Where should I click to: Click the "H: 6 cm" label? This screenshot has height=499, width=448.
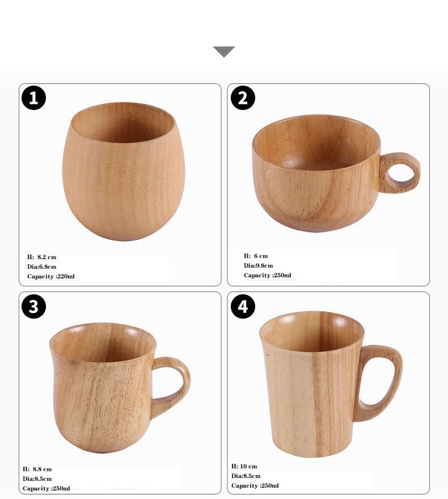point(256,256)
